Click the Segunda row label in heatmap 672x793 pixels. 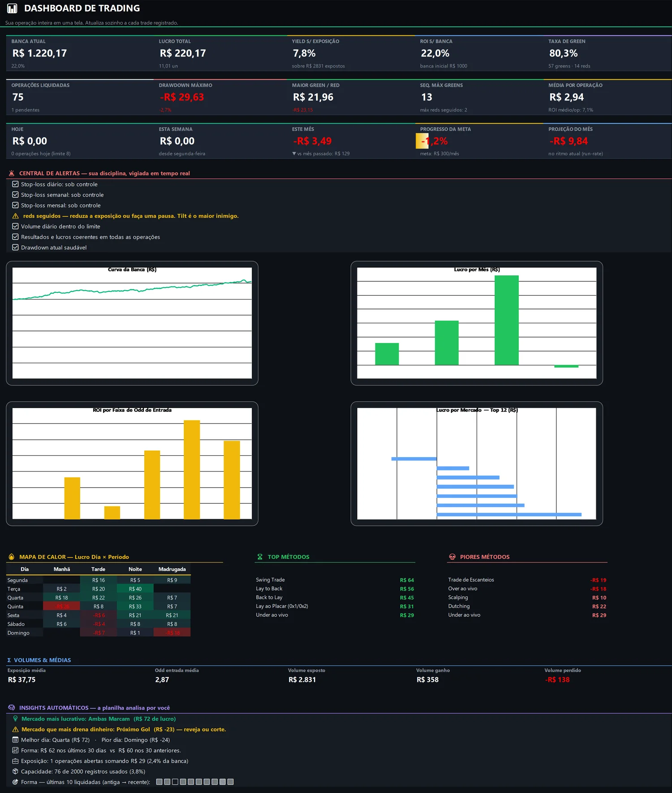tap(17, 580)
